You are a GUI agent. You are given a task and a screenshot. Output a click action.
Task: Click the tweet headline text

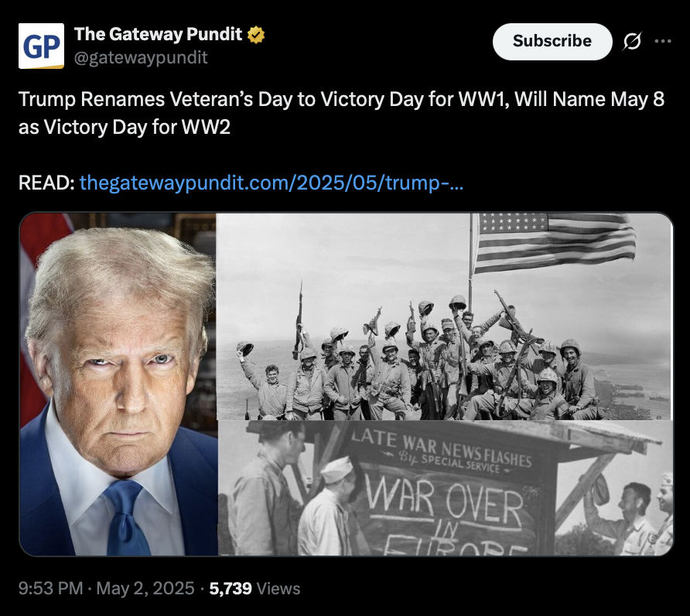(x=341, y=113)
